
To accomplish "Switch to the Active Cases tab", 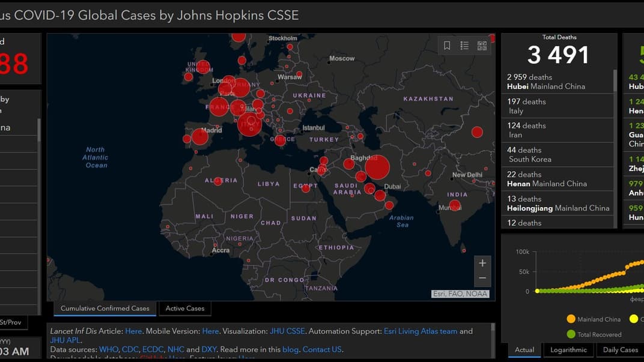I will (185, 309).
